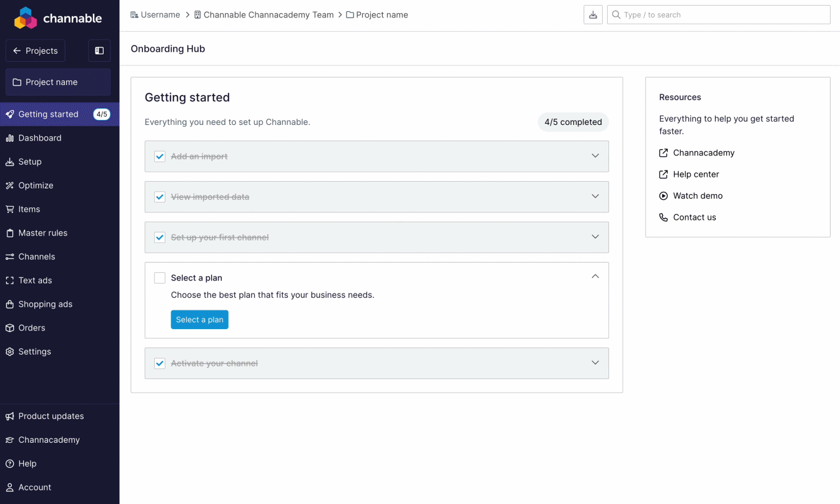Open Channels in the sidebar
Viewport: 840px width, 504px height.
coord(59,257)
